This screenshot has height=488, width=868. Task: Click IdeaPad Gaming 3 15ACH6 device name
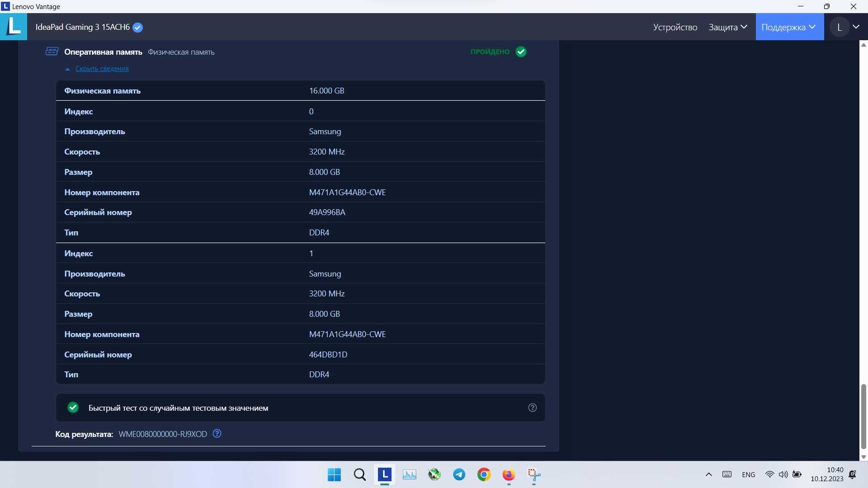coord(83,27)
